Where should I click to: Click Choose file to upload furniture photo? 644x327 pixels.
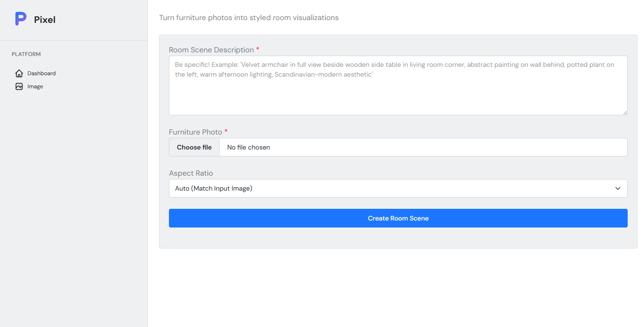pos(194,147)
